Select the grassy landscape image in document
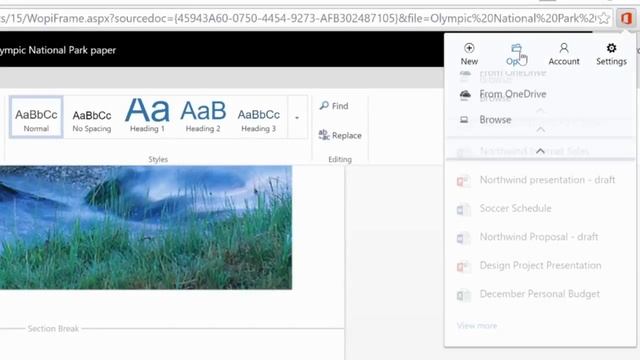 coord(146,227)
